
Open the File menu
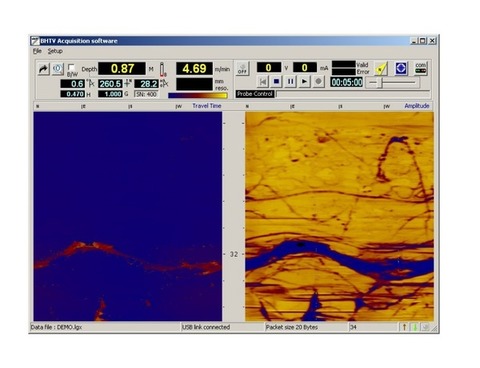coord(37,51)
